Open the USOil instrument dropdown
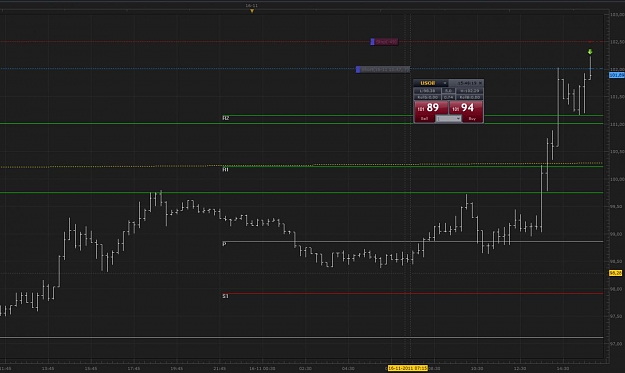The height and width of the screenshot is (373, 625). pyautogui.click(x=445, y=83)
